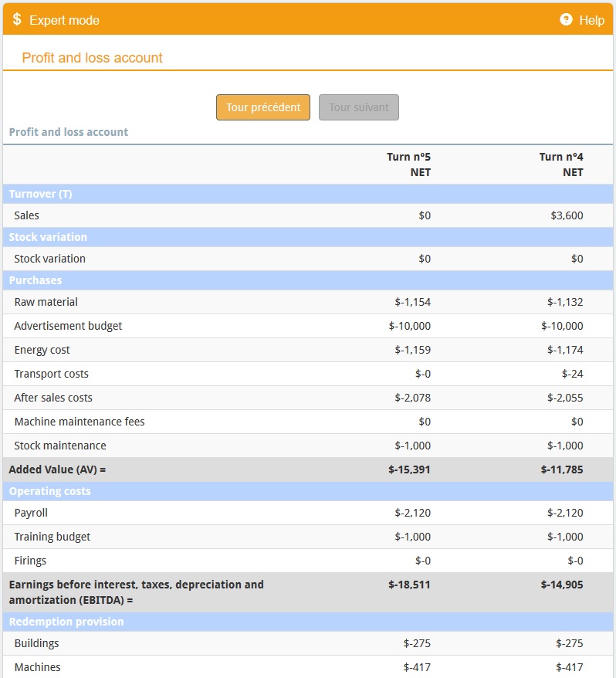Select the Advertisement budget row
Viewport: 616px width, 678px height.
308,326
